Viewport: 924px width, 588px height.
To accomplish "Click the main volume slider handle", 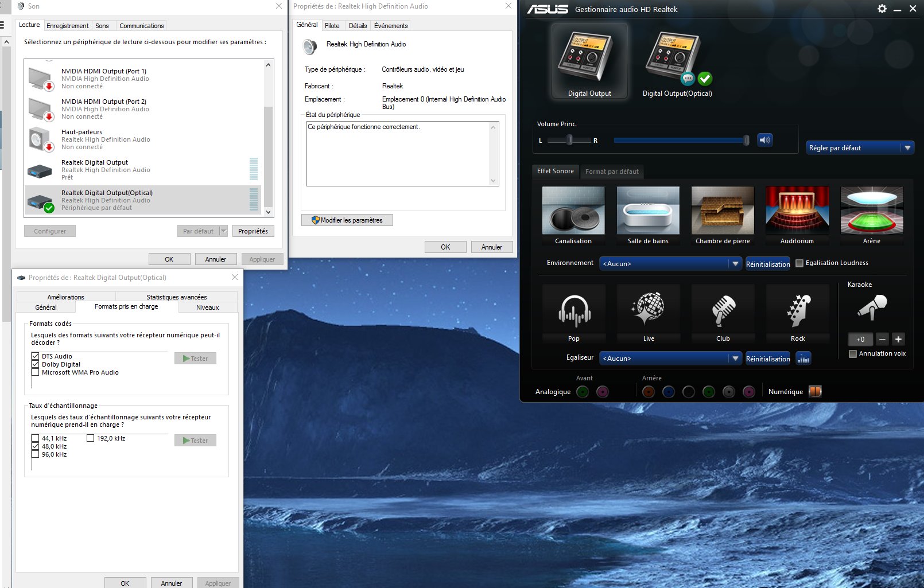I will (746, 140).
